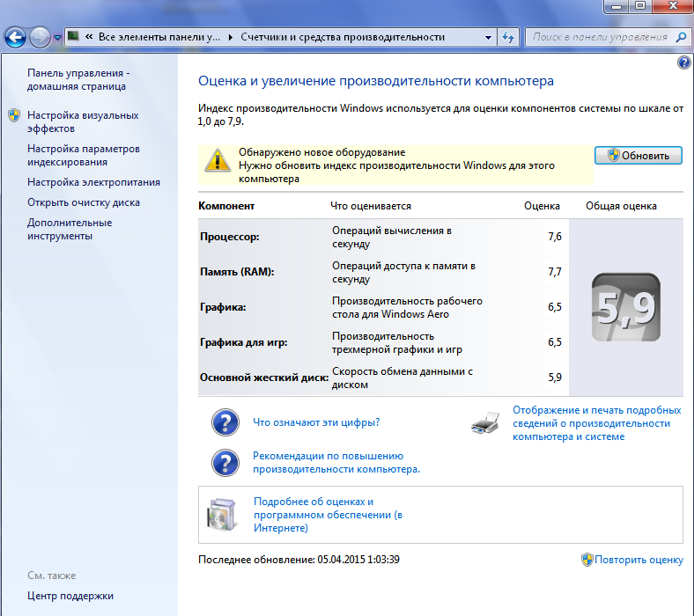Select 'Все элементы панели у...' breadcrumb
The width and height of the screenshot is (694, 616).
159,37
